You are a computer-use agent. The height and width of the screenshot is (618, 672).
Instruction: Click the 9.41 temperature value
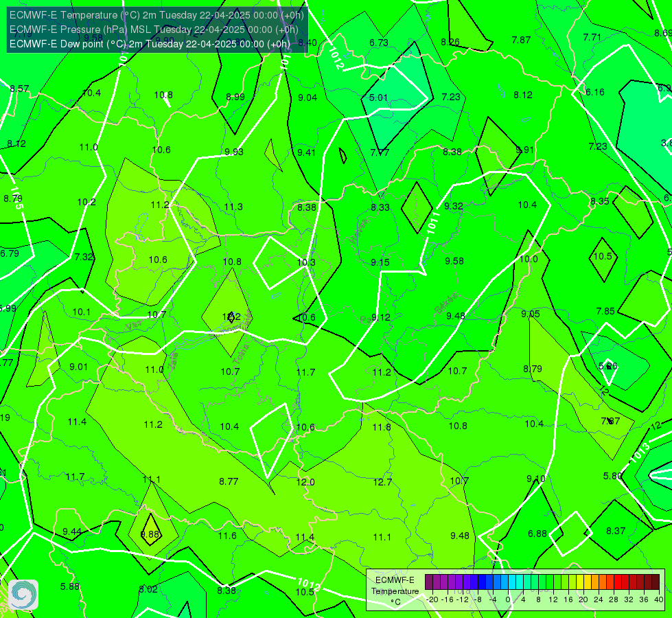pos(306,152)
